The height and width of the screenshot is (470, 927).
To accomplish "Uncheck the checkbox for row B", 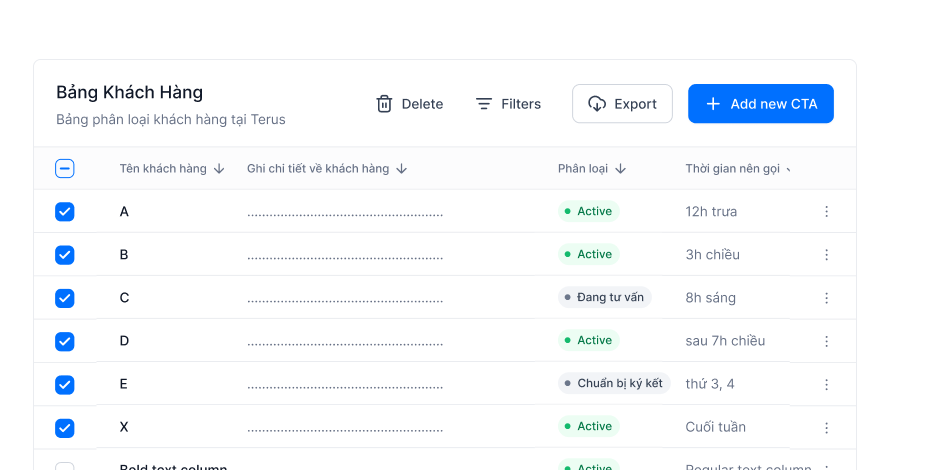I will click(x=65, y=255).
